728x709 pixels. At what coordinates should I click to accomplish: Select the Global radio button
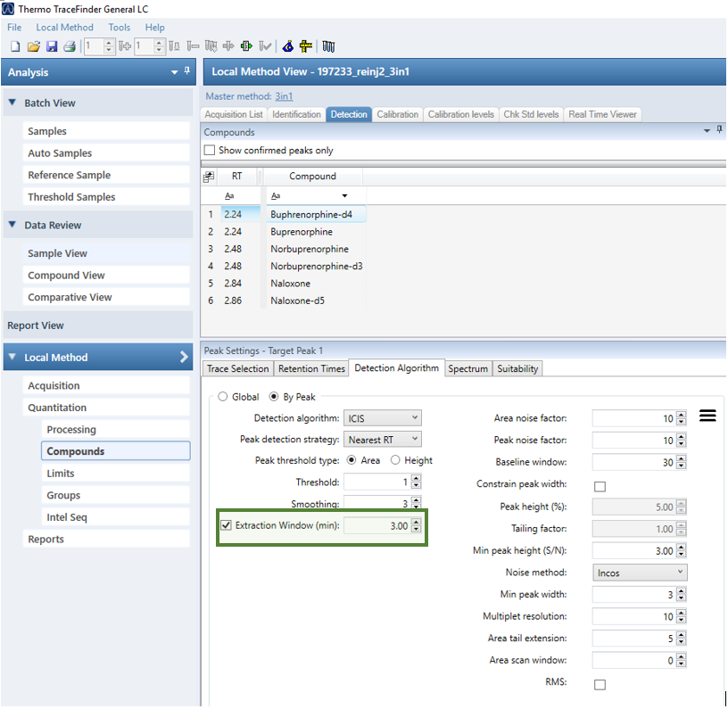[224, 396]
